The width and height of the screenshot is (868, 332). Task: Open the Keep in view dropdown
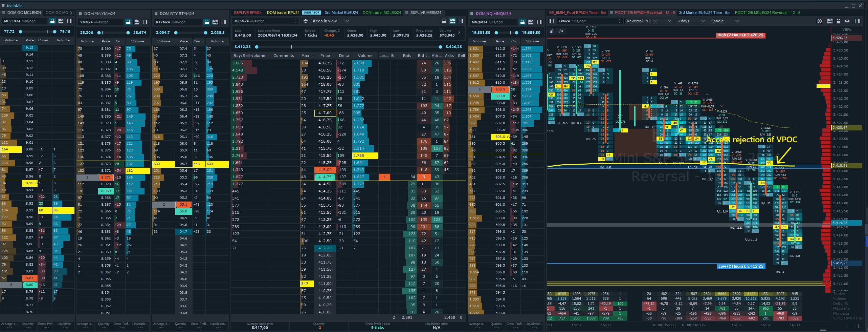click(331, 21)
